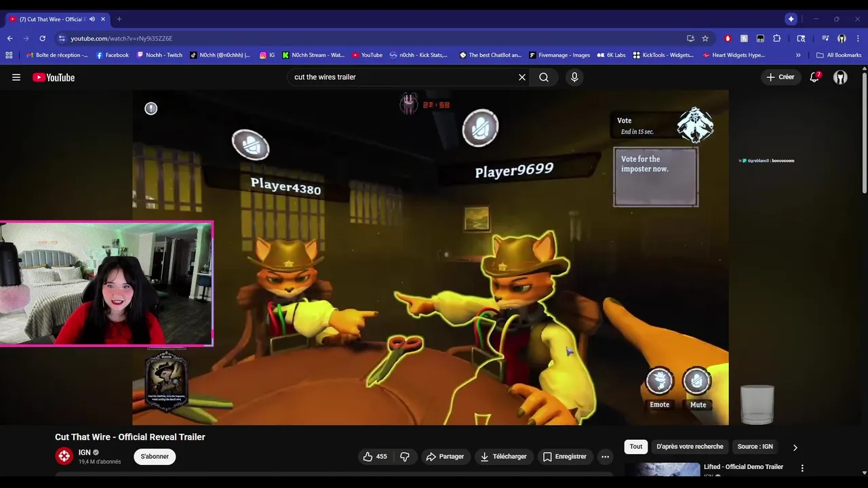This screenshot has height=488, width=868.
Task: Click muted mic icon above Player4380
Action: point(250,144)
